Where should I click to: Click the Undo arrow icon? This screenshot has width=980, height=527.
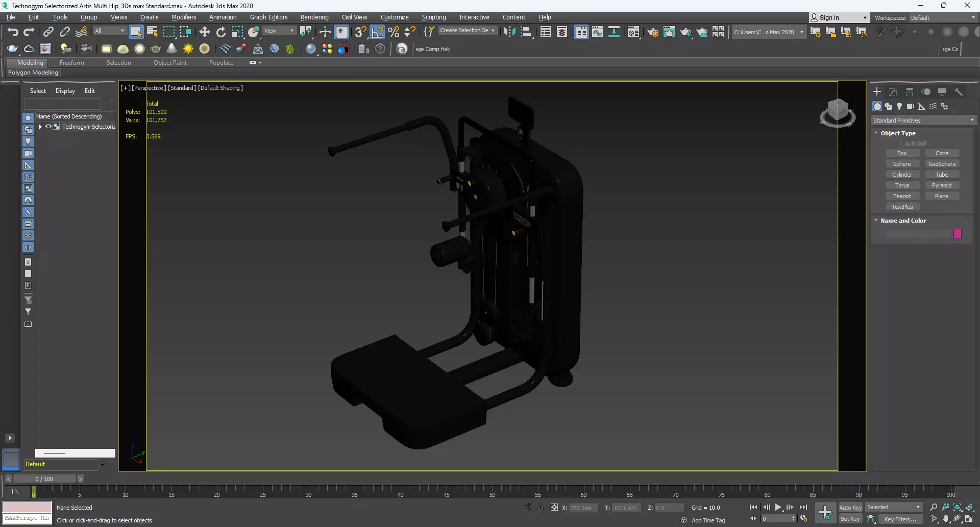13,32
